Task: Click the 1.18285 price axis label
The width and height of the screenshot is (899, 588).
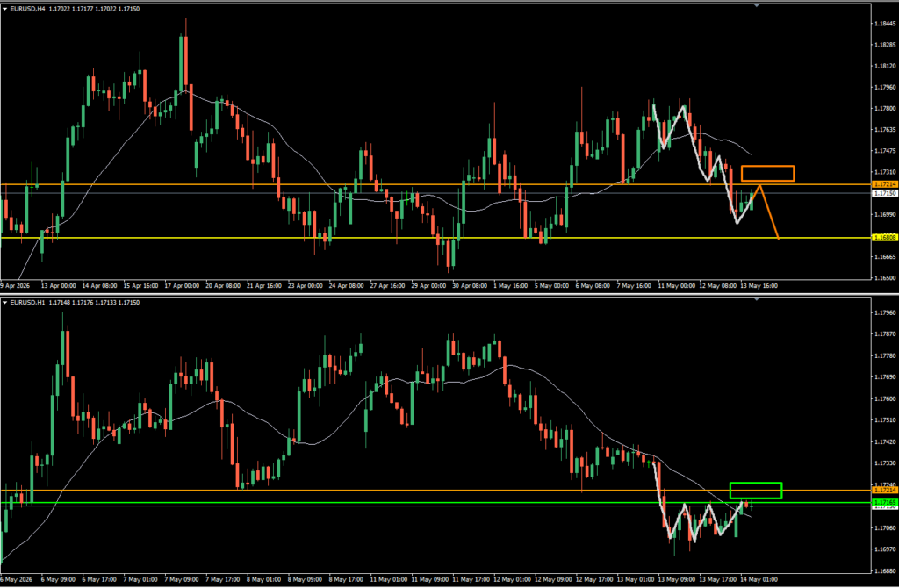Action: pos(885,45)
